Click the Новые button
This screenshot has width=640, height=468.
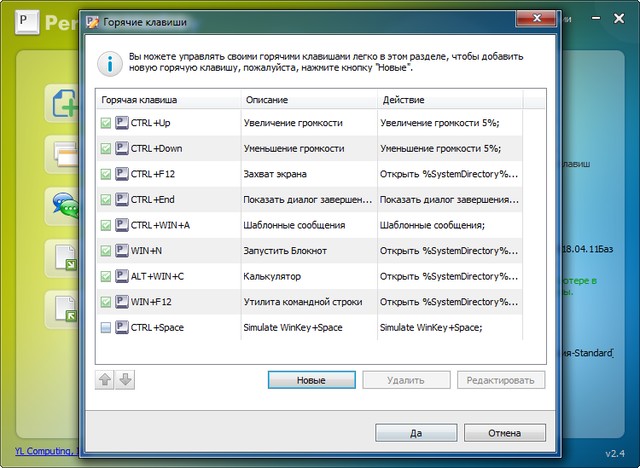(311, 380)
